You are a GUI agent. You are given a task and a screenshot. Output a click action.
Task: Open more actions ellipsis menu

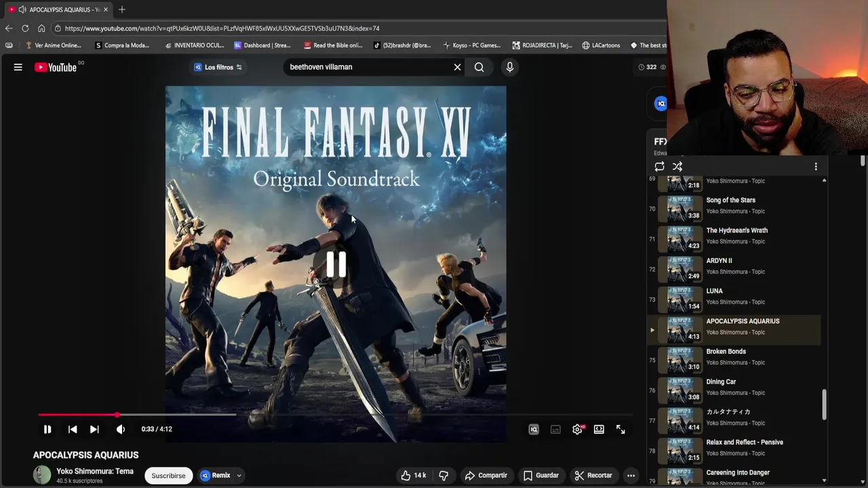[631, 476]
